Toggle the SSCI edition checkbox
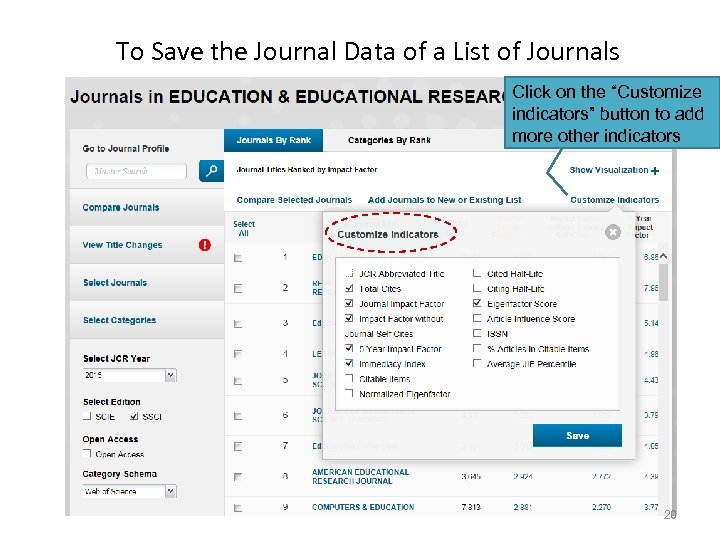 134,416
